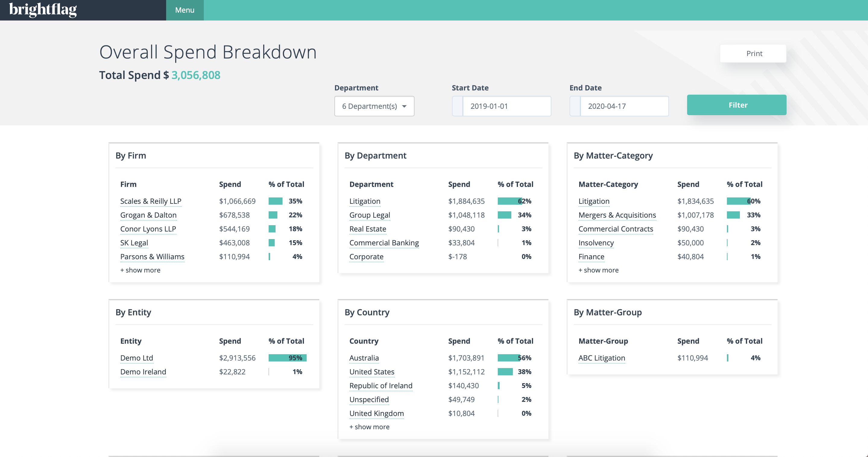The height and width of the screenshot is (457, 868).
Task: Expand show more under Matter-Category
Action: (x=598, y=270)
